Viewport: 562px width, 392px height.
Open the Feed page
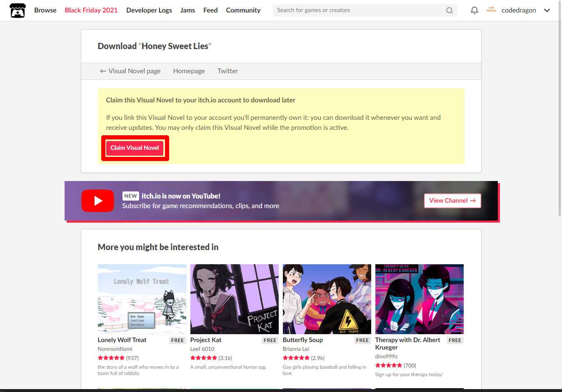[210, 10]
